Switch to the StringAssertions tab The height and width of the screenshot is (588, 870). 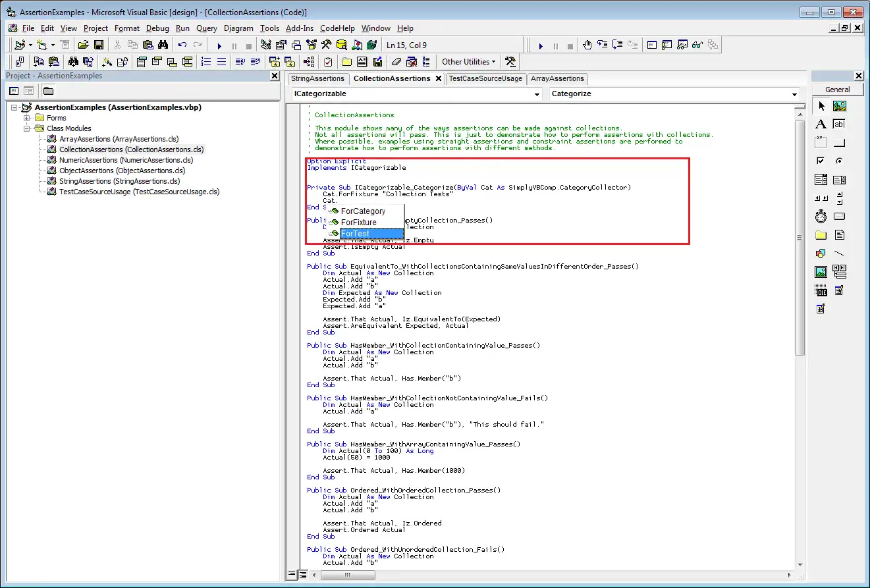tap(317, 79)
